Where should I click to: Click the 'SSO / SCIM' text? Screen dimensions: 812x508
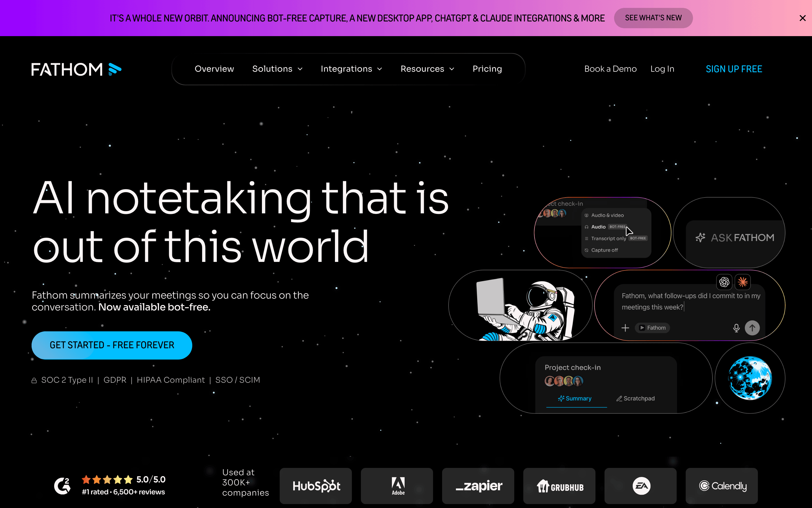[238, 380]
